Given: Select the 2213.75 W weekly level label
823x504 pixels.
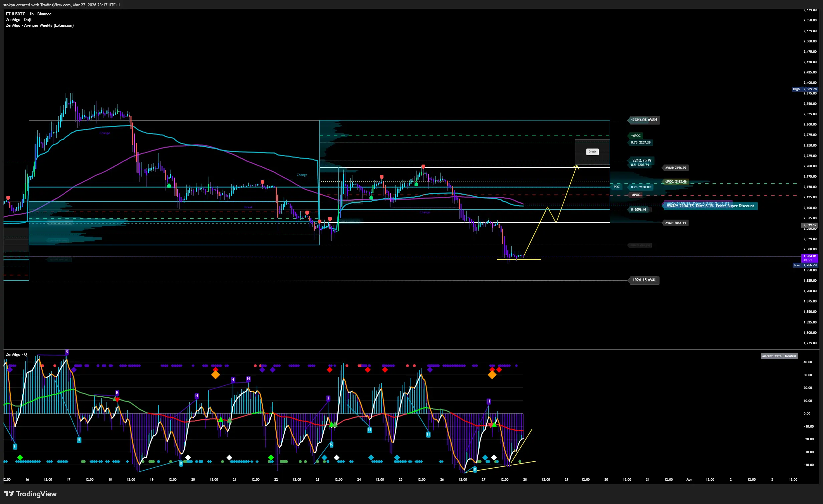Looking at the screenshot, I should coord(641,161).
